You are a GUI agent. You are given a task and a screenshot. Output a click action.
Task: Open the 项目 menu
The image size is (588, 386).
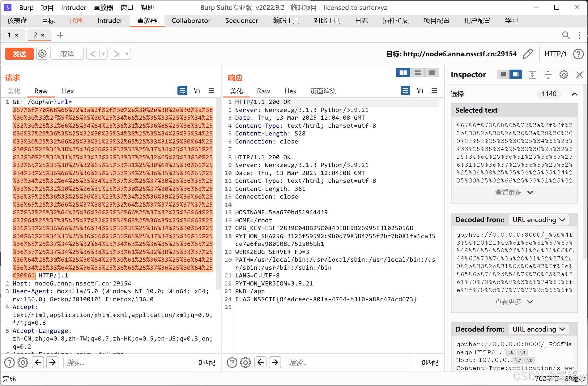47,7
